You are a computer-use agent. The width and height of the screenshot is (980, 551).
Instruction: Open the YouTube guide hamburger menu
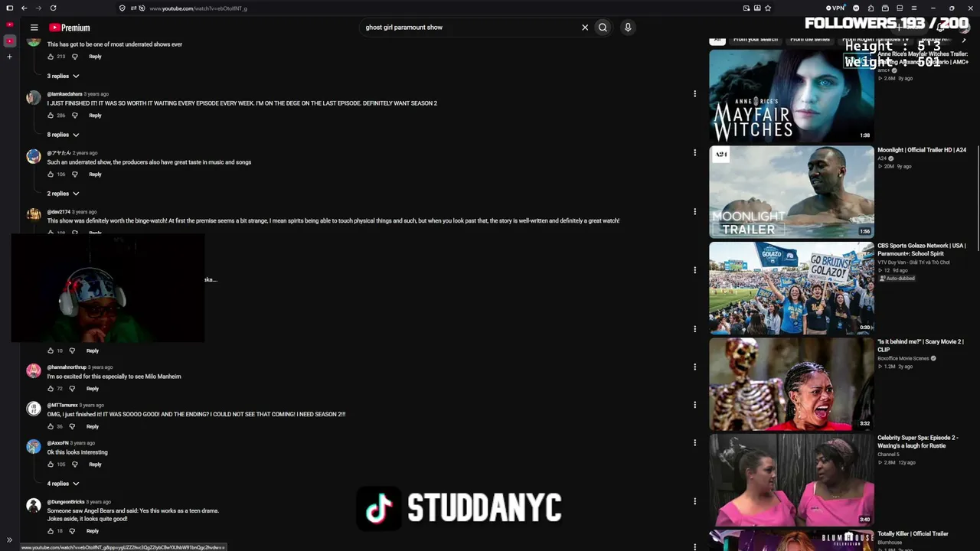point(34,28)
